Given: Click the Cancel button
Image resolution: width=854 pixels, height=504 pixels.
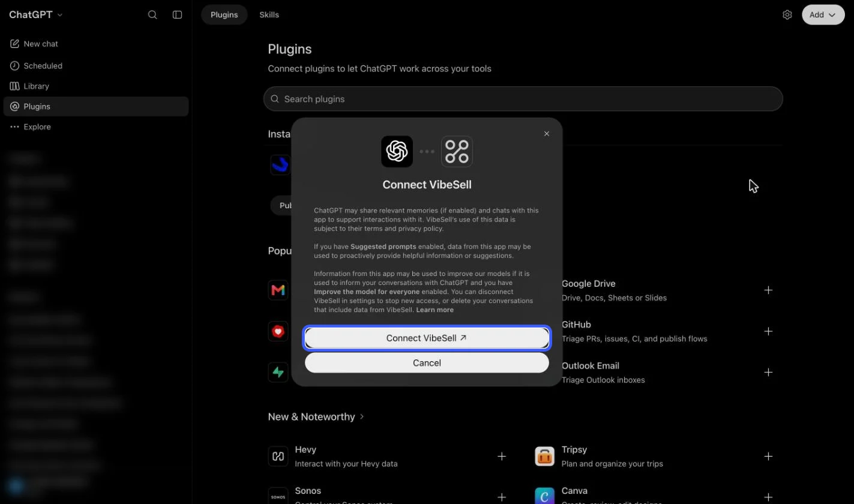Looking at the screenshot, I should 427,362.
